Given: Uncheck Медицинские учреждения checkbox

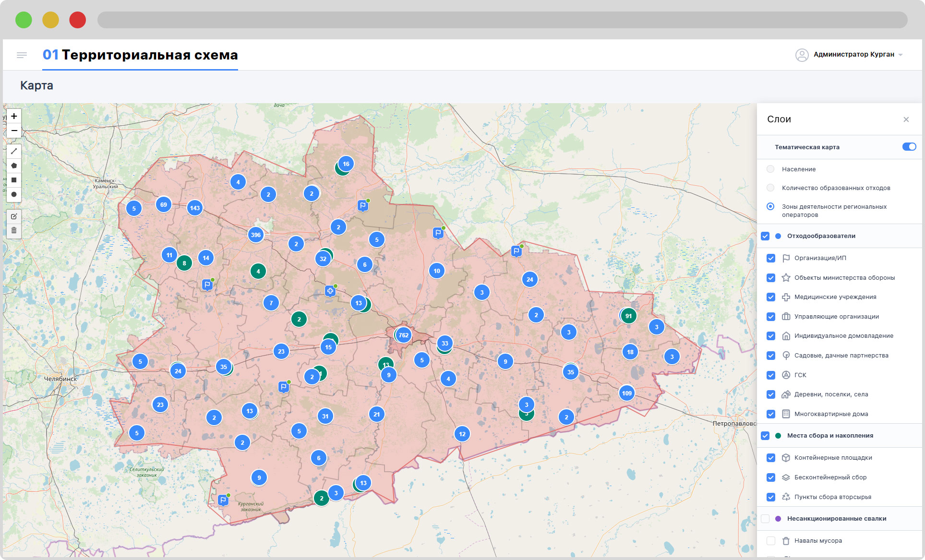Looking at the screenshot, I should 771,297.
